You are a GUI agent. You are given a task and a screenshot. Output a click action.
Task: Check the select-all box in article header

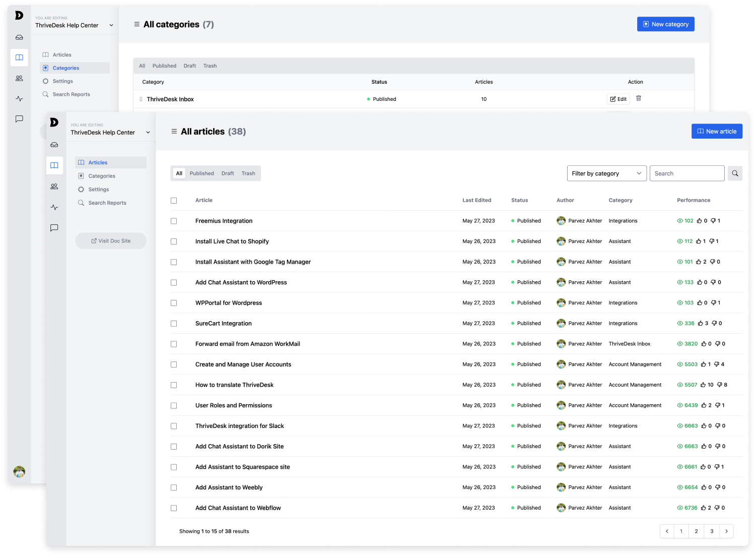174,200
